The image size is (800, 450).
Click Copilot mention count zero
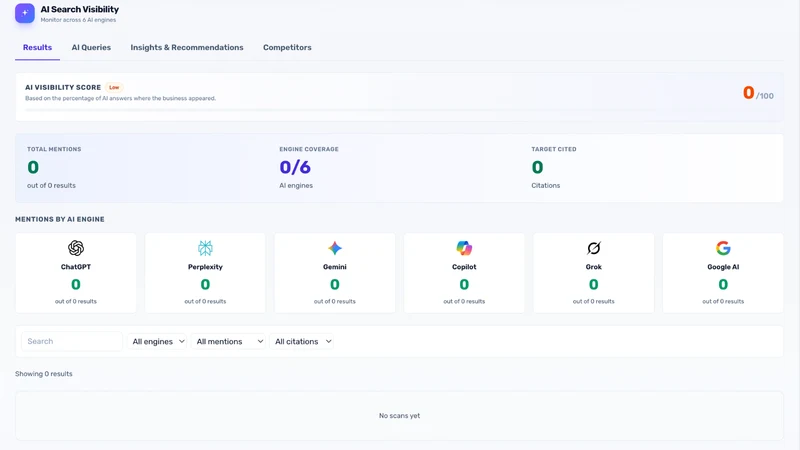pyautogui.click(x=464, y=284)
